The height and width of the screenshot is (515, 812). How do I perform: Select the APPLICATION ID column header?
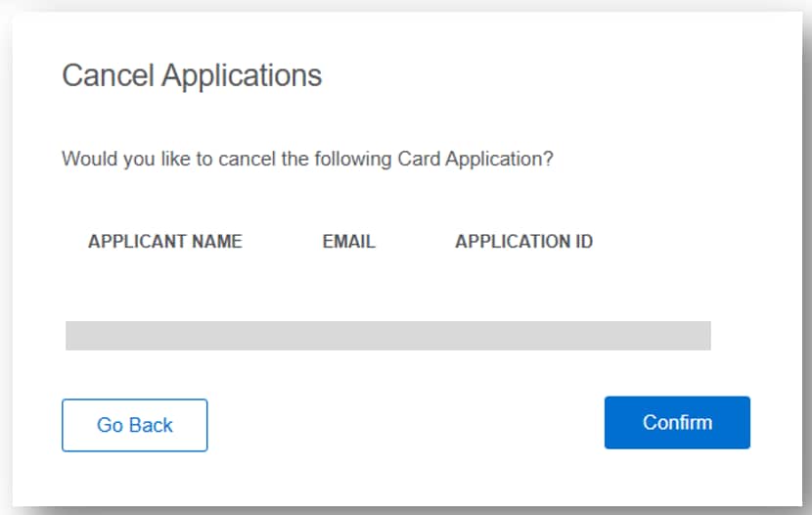pyautogui.click(x=523, y=241)
